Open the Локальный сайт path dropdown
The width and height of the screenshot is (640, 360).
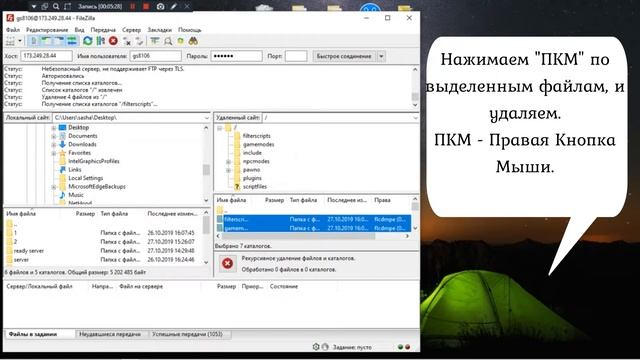[x=206, y=118]
